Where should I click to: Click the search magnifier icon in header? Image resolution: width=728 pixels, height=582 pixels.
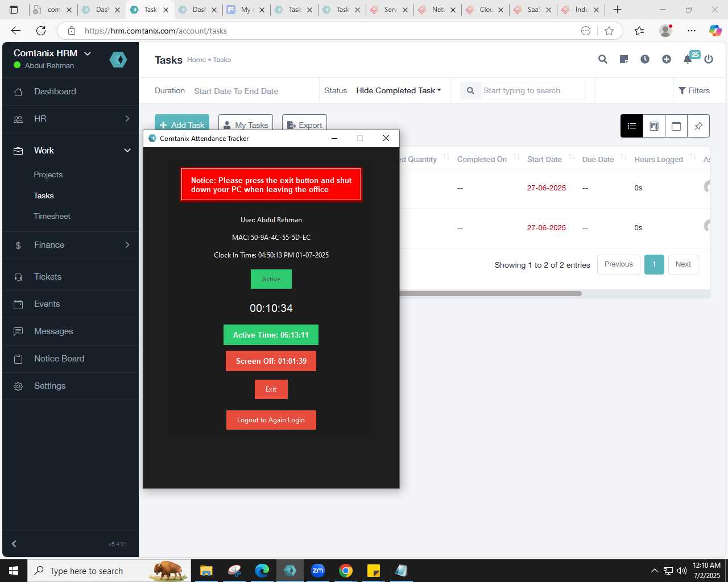pyautogui.click(x=603, y=59)
